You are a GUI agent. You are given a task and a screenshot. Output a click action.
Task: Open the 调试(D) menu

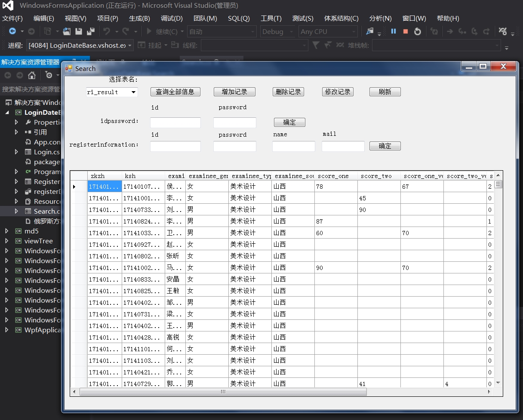(x=172, y=18)
